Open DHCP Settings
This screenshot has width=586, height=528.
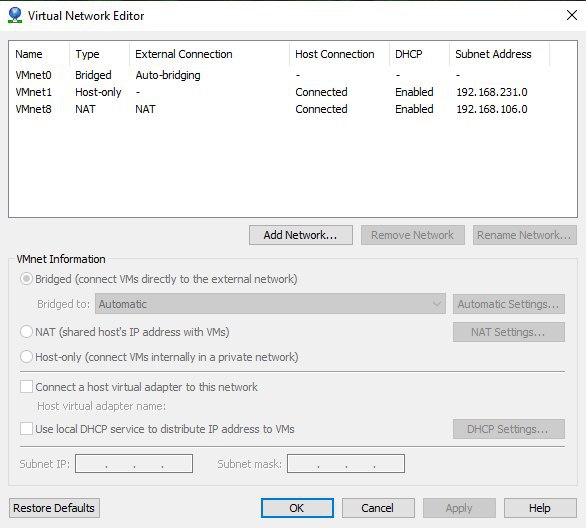509,429
